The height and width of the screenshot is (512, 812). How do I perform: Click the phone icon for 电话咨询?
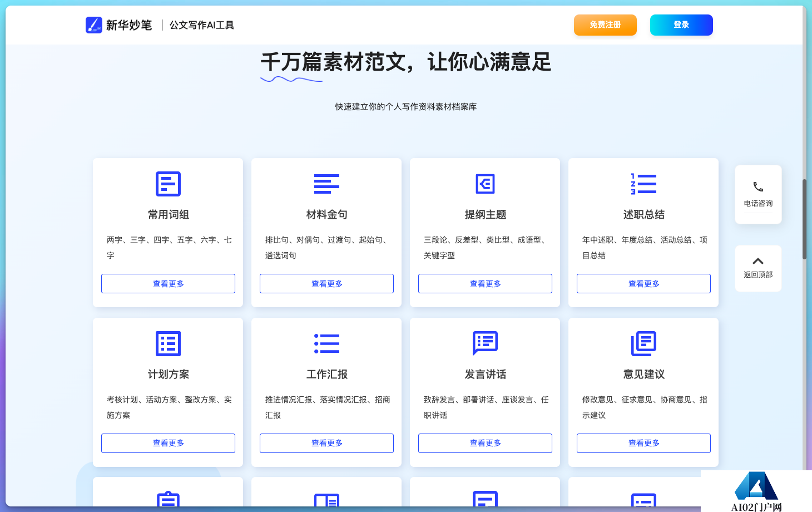[758, 187]
